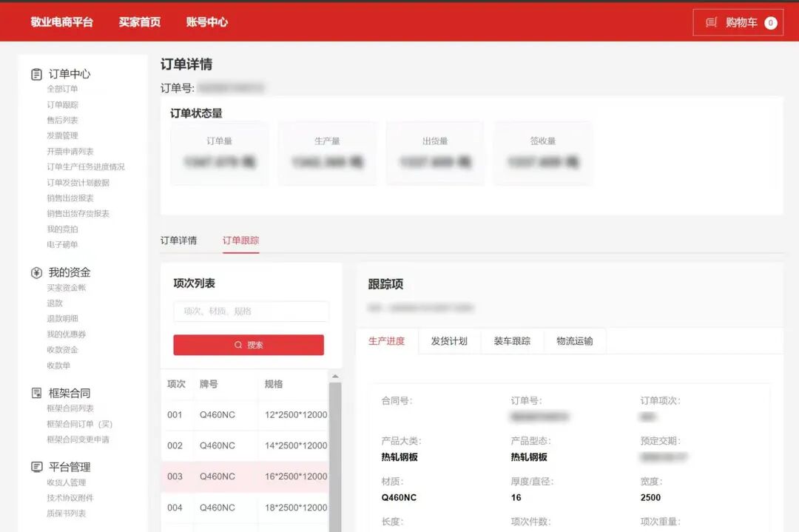Open 买家首页 in the top navigation

point(139,22)
